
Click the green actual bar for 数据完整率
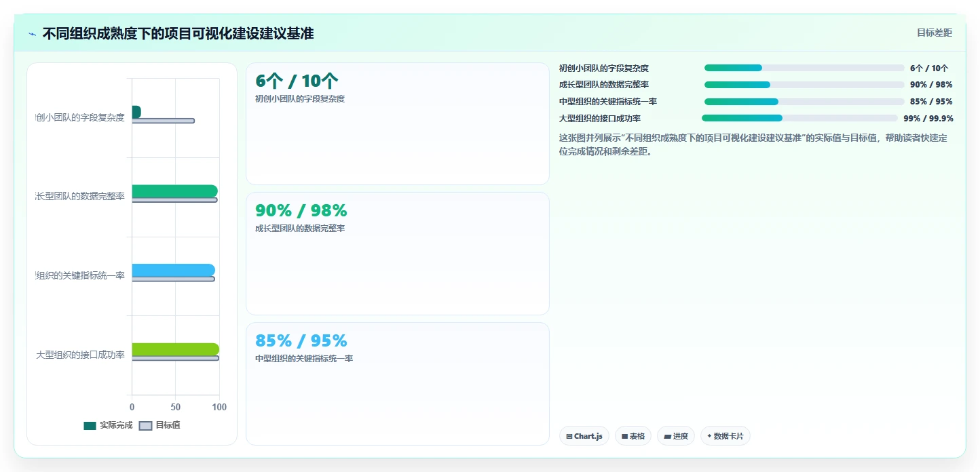pyautogui.click(x=174, y=191)
